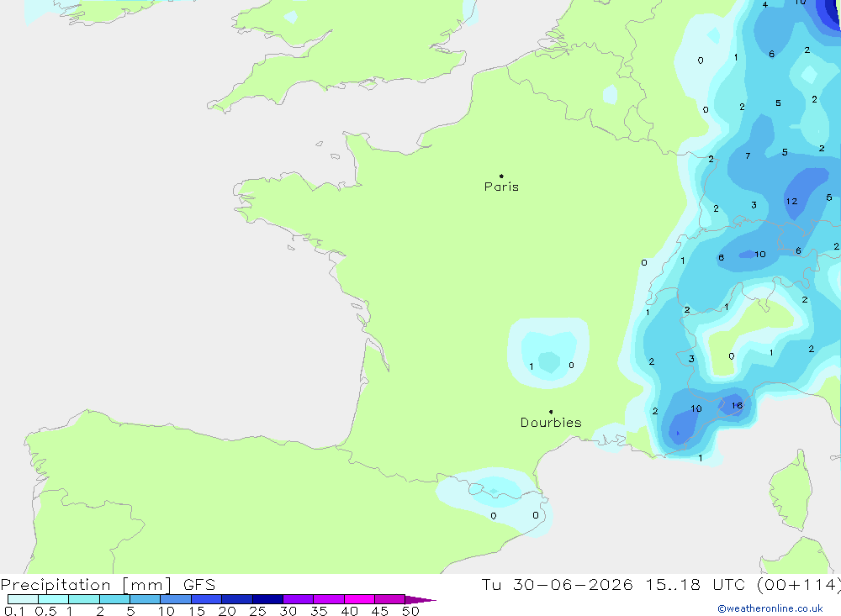The width and height of the screenshot is (841, 616).
Task: Pick the 20–25 mm legend color swatch
Action: tap(236, 599)
